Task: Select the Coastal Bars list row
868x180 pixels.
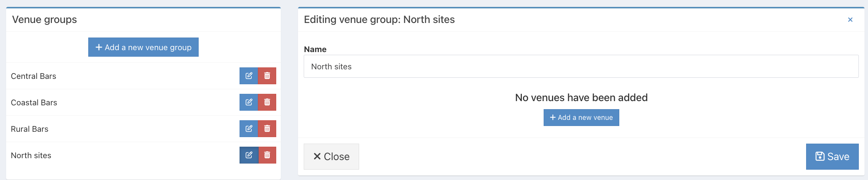Action: pos(143,102)
